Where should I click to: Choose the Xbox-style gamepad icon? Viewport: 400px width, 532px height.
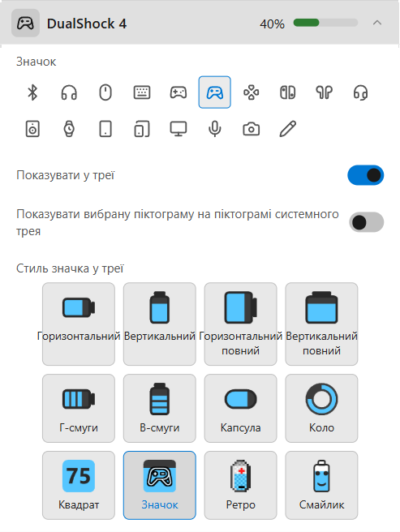point(178,92)
